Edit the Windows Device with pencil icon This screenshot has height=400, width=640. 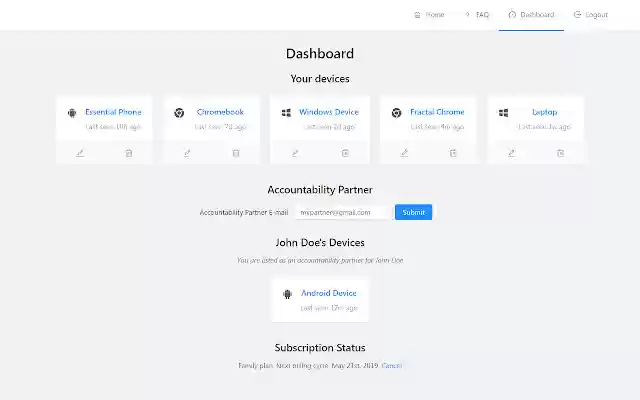295,153
